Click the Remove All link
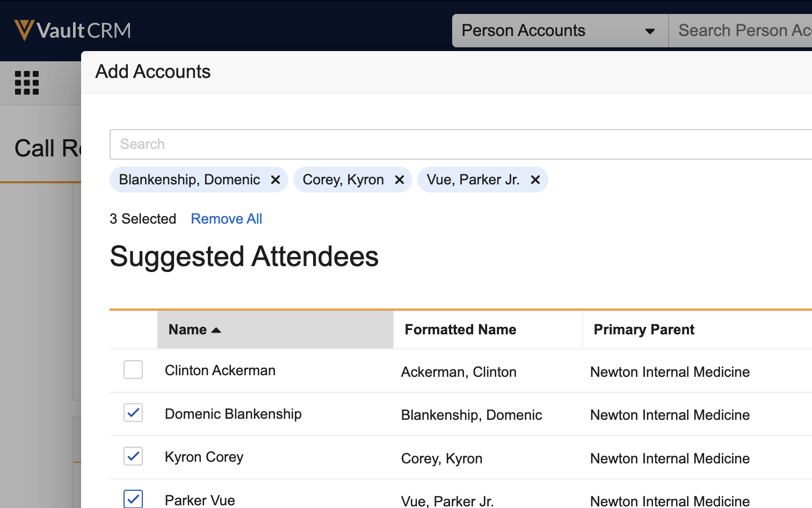The height and width of the screenshot is (508, 812). (226, 219)
